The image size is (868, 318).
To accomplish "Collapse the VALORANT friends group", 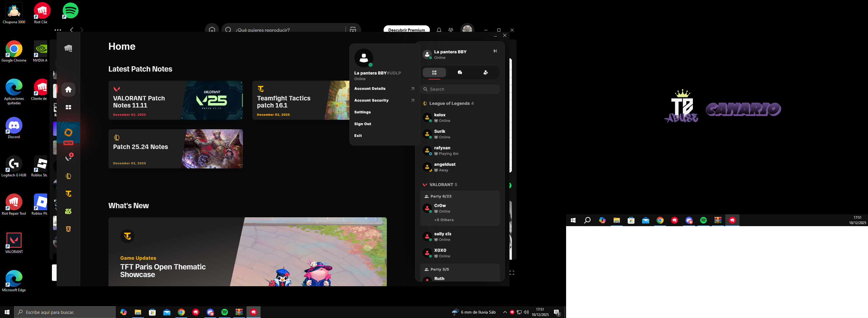I will [443, 184].
